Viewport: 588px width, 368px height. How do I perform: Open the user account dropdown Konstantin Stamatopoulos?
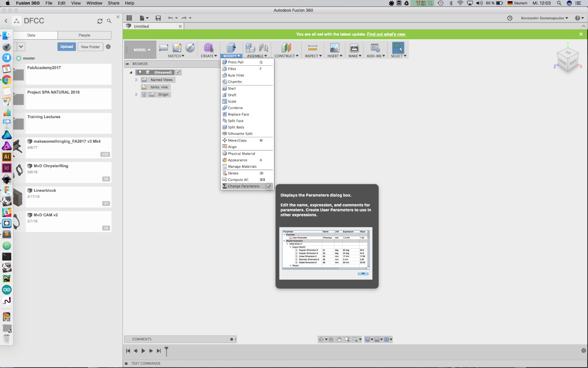[544, 18]
